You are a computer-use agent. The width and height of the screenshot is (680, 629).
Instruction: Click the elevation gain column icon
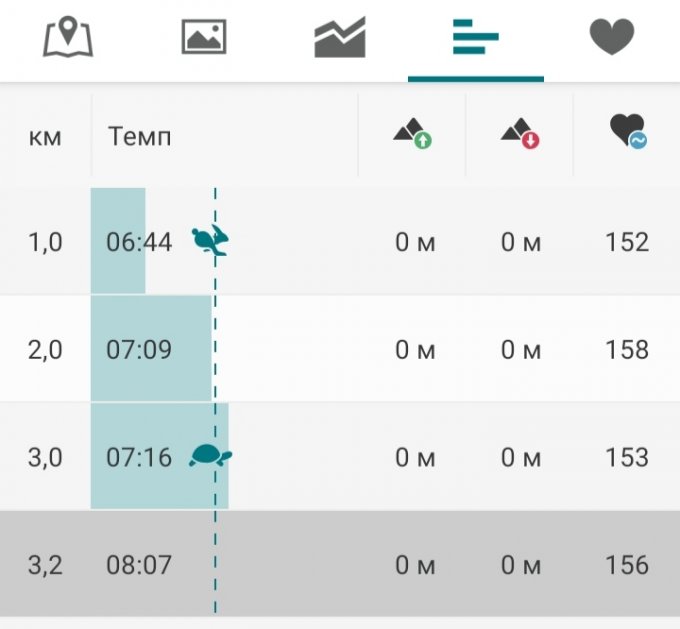coord(412,134)
